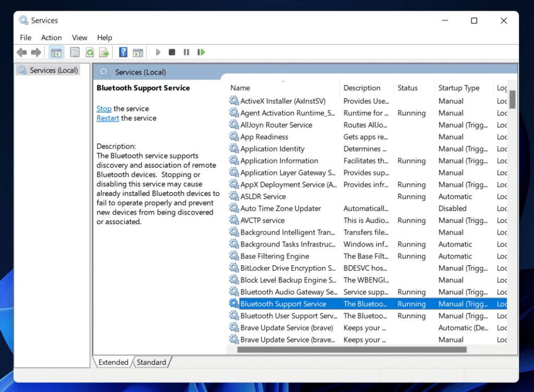Toggle the Show/Hide Console Tree icon

tap(56, 52)
